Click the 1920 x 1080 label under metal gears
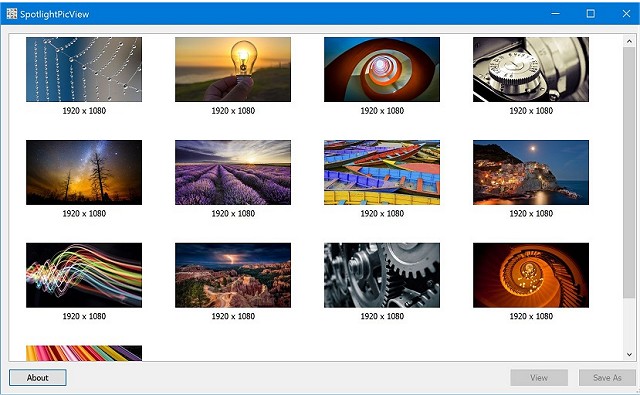This screenshot has width=640, height=395. (x=382, y=316)
